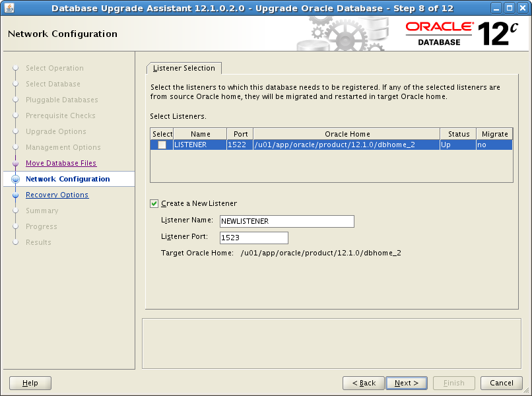Screen dimensions: 532x396
Task: Go to the Recovery Options step
Action: coord(57,195)
